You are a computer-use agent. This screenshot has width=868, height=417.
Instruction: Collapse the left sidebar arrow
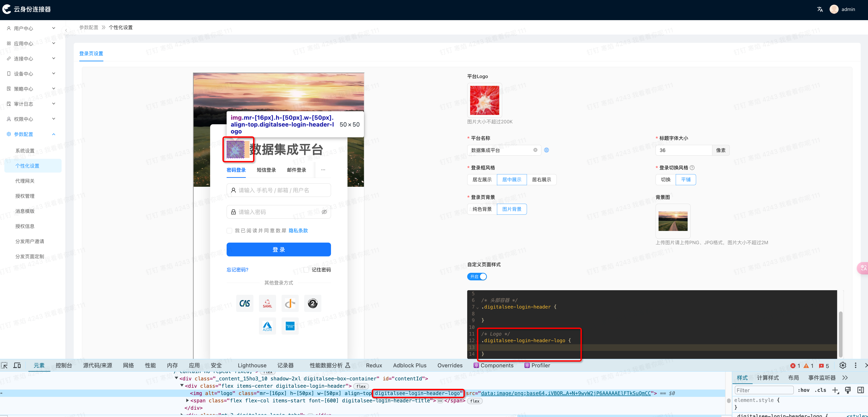click(66, 30)
